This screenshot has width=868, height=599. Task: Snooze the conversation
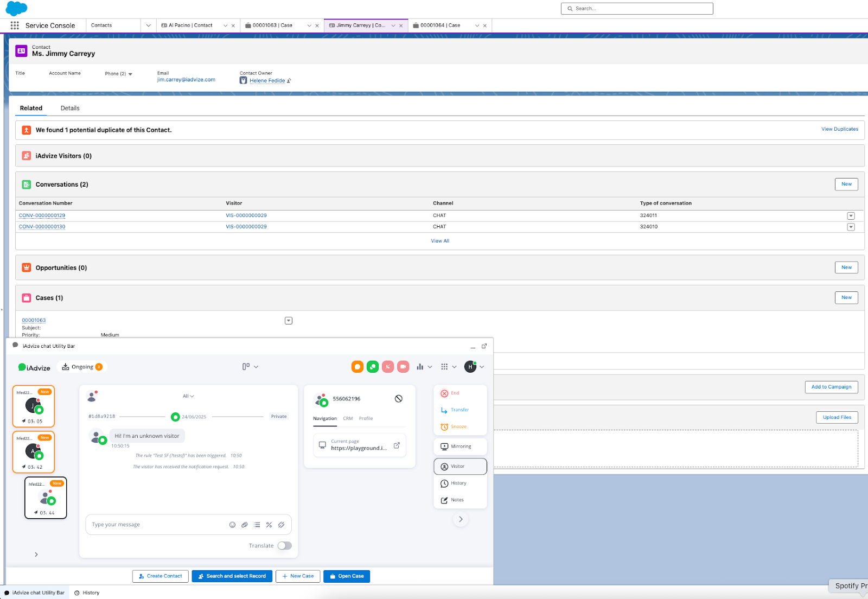pos(454,427)
